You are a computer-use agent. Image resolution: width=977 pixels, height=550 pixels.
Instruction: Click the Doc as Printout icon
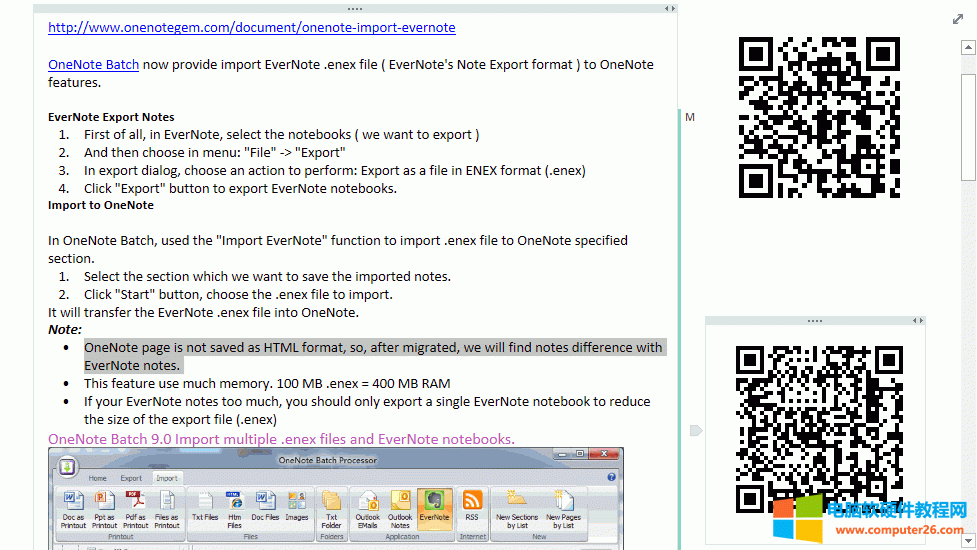(x=74, y=510)
